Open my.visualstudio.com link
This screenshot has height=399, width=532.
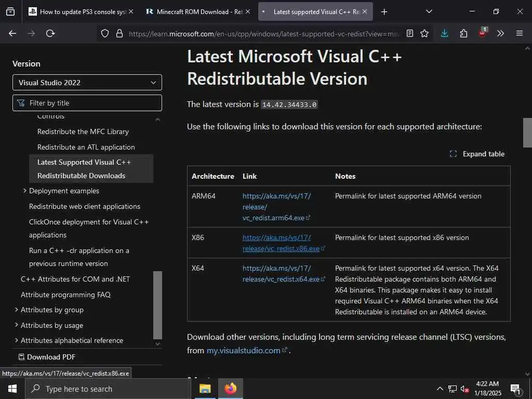(247, 351)
